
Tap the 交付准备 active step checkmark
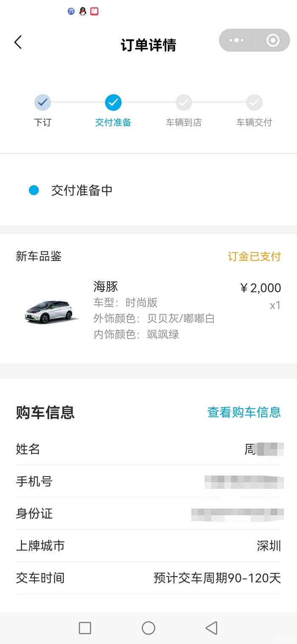pyautogui.click(x=113, y=102)
